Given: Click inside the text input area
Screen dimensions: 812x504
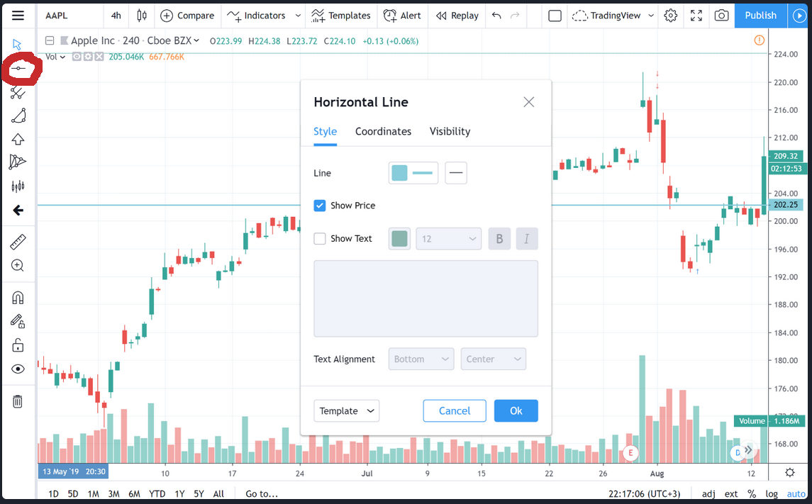Looking at the screenshot, I should tap(426, 298).
